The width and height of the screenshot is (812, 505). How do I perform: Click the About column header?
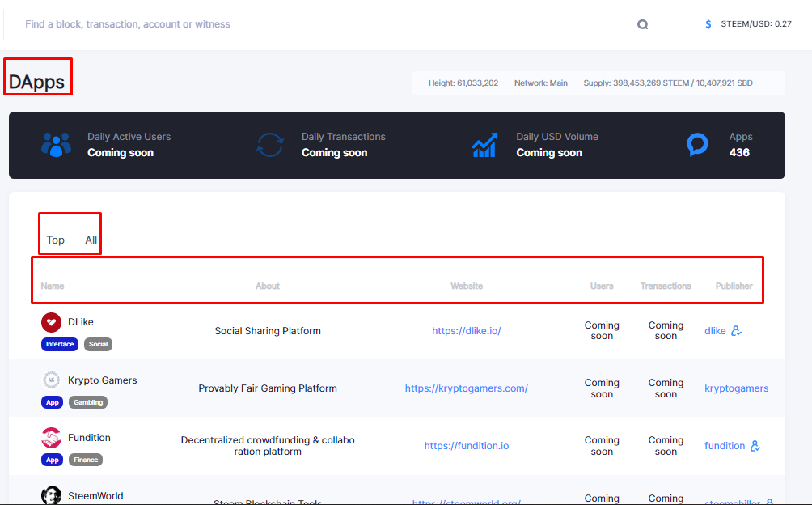click(268, 286)
